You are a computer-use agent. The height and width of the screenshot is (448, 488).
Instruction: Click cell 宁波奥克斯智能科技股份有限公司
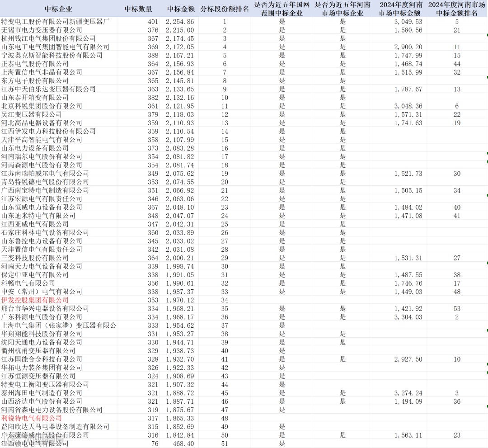[x=52, y=55]
